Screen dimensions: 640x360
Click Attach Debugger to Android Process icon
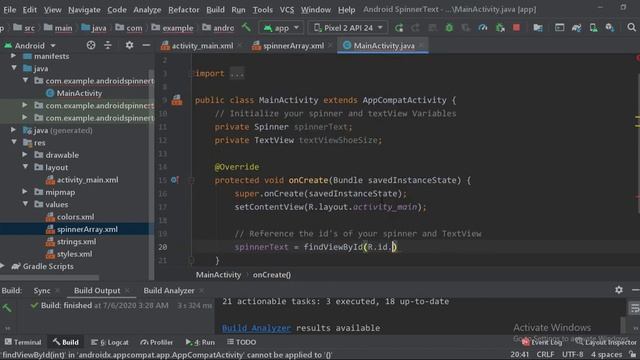pos(500,28)
